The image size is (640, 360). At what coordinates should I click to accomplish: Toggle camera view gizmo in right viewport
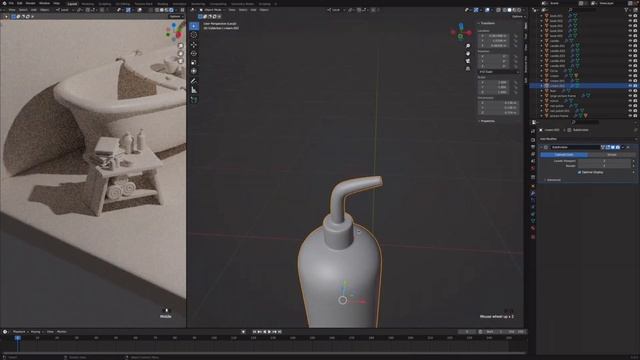pos(468,61)
